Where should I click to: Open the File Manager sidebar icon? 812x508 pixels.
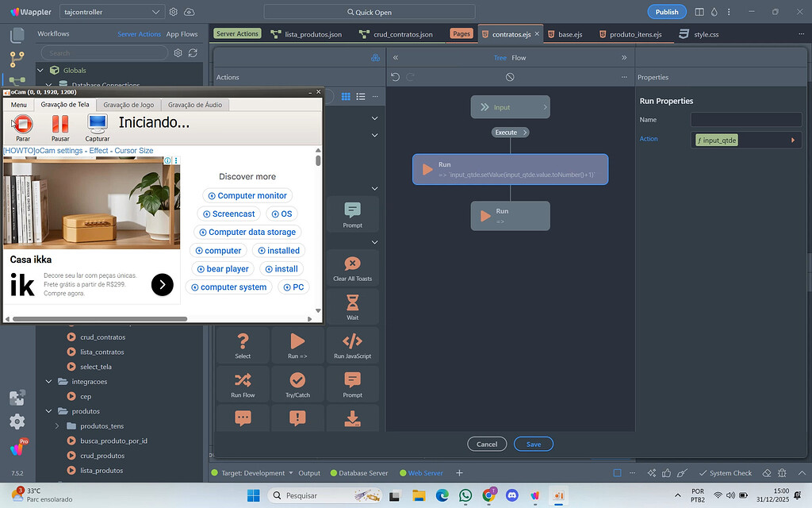17,35
